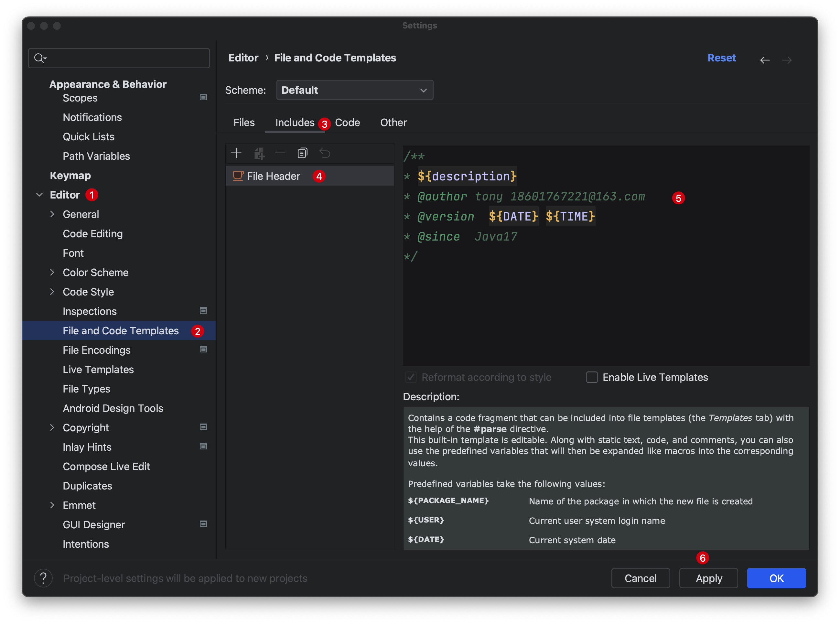This screenshot has width=840, height=624.
Task: Open the GUI Designer settings
Action: tap(94, 525)
